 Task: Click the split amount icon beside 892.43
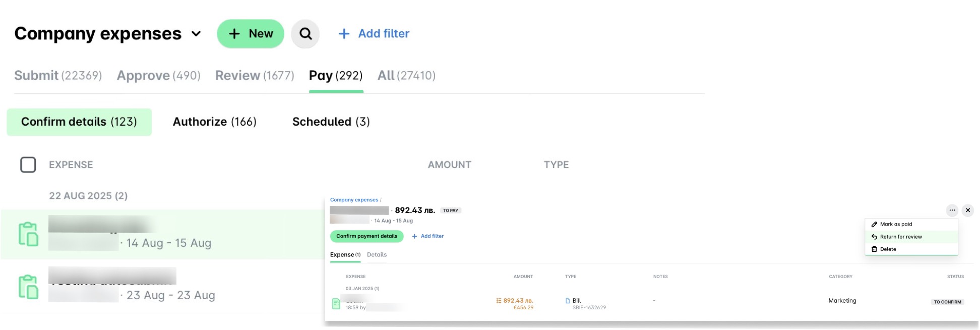(x=499, y=301)
